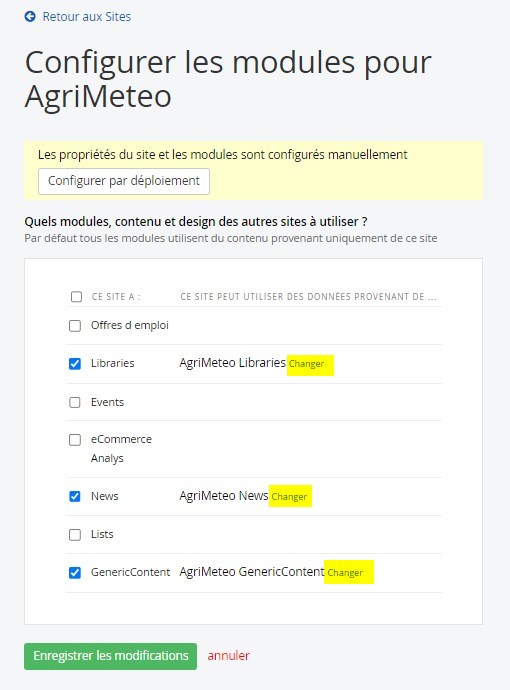Click the eCommerce Analys label text
The height and width of the screenshot is (690, 510).
(121, 448)
